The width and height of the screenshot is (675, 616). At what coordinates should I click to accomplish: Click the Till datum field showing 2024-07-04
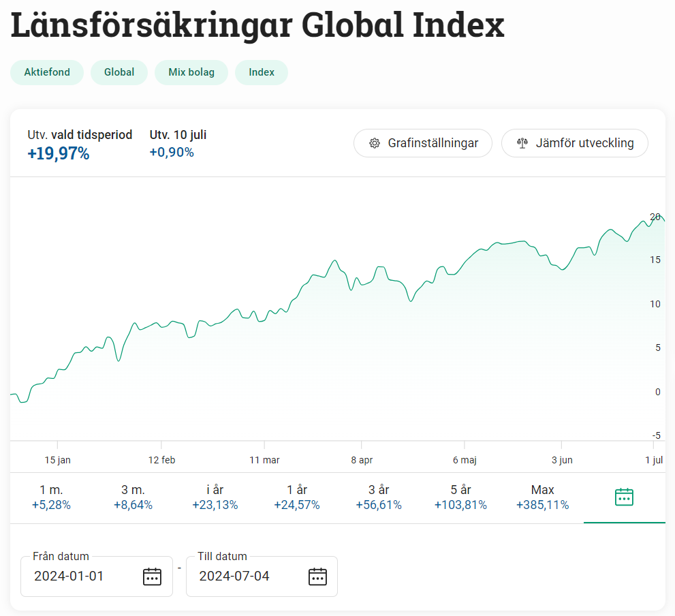238,576
